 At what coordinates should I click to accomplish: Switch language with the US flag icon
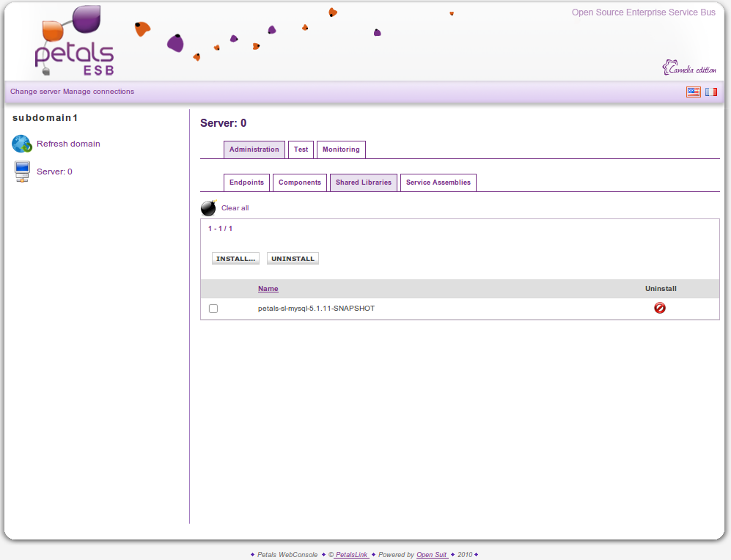click(693, 92)
